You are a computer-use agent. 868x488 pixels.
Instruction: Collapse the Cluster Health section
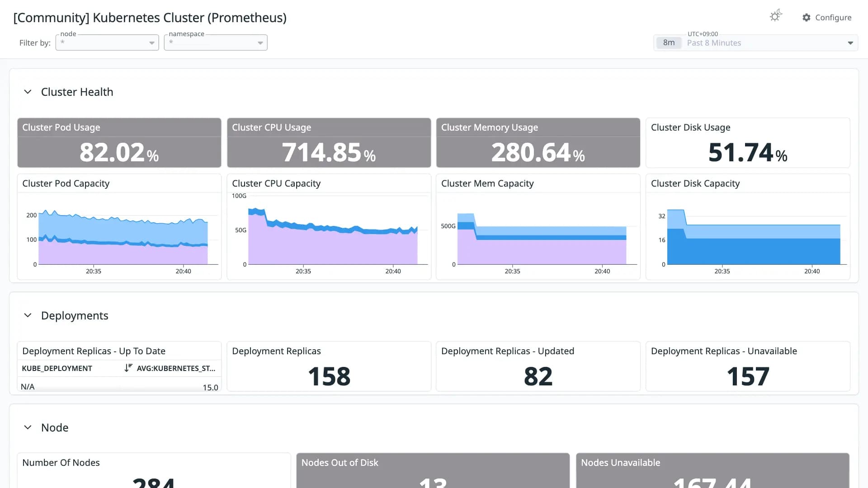(x=28, y=92)
